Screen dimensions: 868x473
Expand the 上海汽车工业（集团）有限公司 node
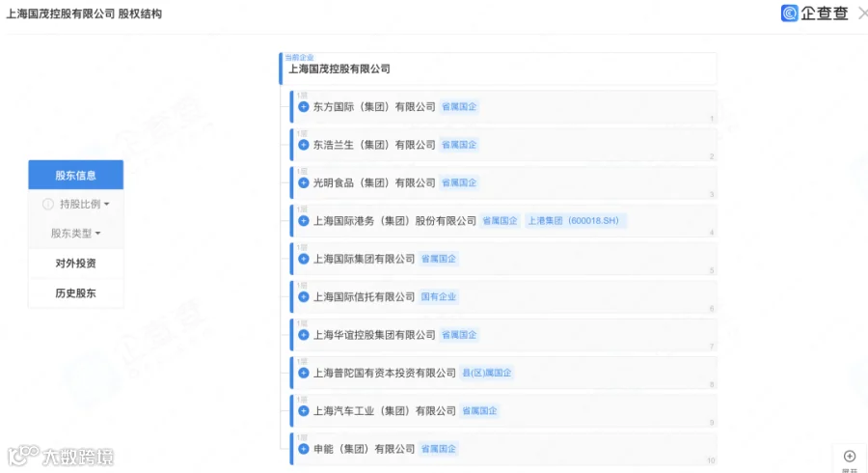coord(304,411)
